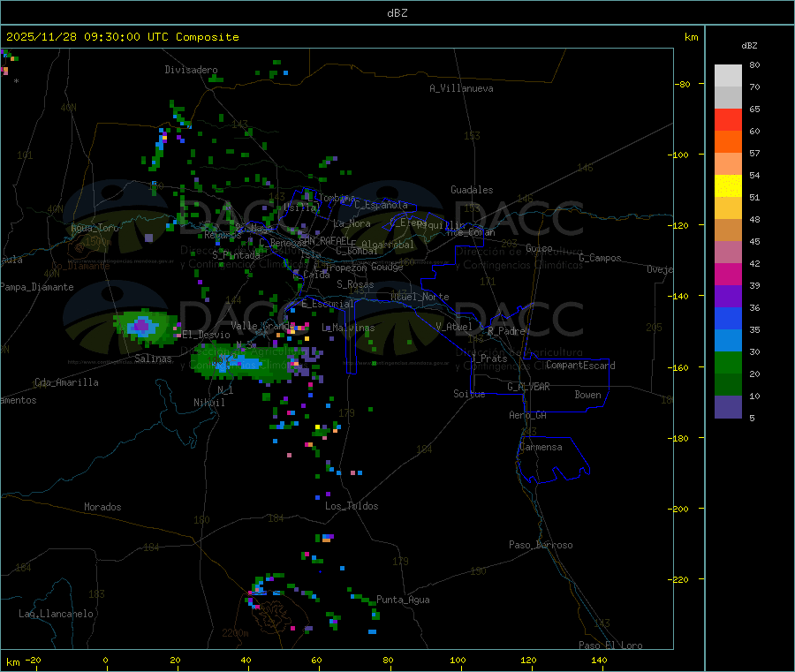Screen dimensions: 795x672
Task: Click the 'Pampa_Diamante' label
Action: click(x=37, y=287)
